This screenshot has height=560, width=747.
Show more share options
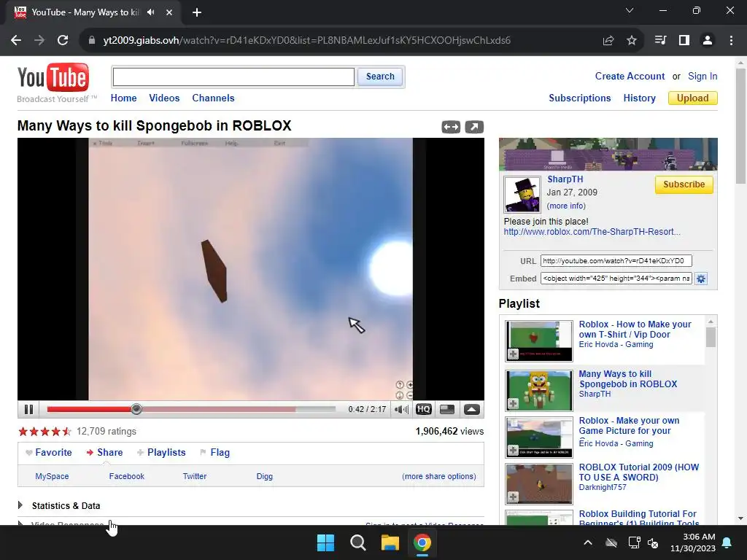click(438, 476)
